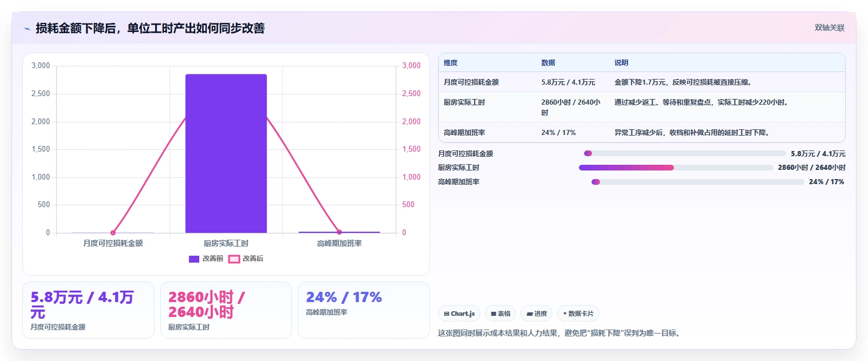Click the lightning icon beside the title
868x361 pixels.
click(27, 29)
